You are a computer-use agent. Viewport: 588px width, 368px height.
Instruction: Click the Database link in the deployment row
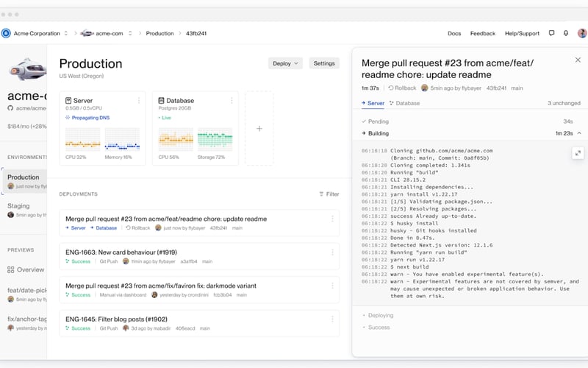point(104,228)
